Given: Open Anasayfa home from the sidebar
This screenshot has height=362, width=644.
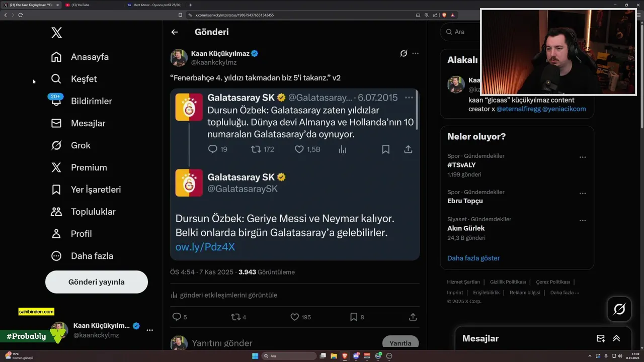Looking at the screenshot, I should [x=80, y=57].
